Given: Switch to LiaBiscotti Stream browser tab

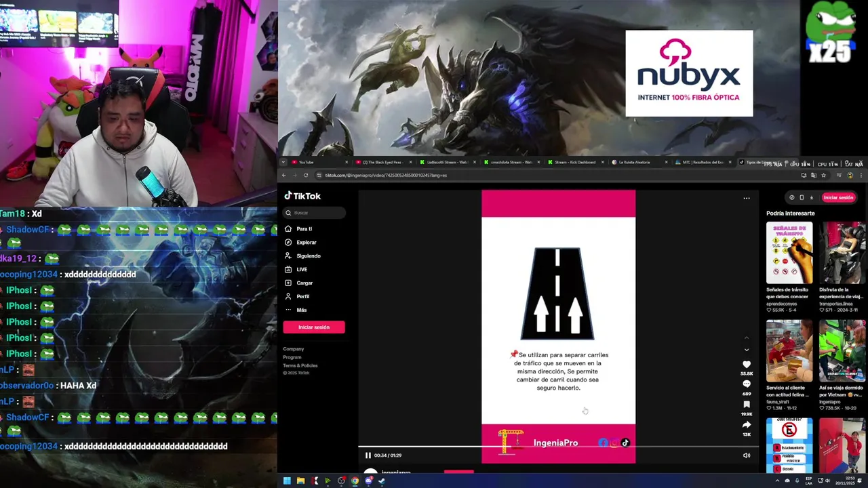Looking at the screenshot, I should (x=448, y=162).
